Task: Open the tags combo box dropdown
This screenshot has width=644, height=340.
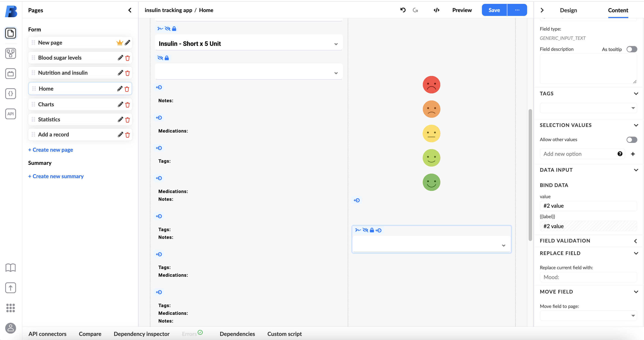Action: tap(588, 108)
